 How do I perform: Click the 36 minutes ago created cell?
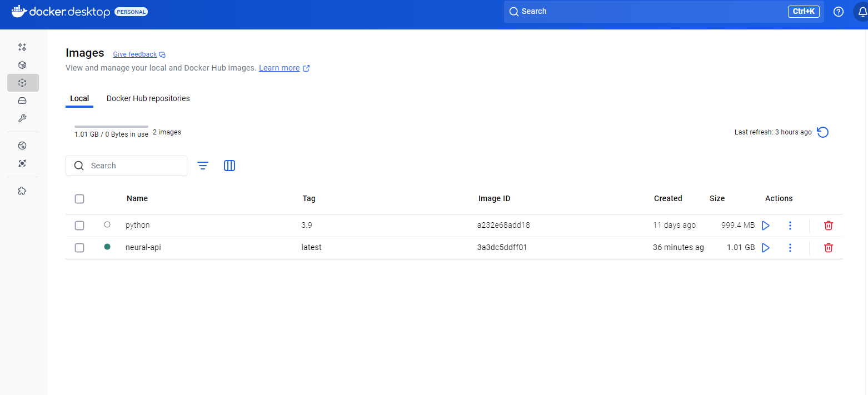tap(679, 247)
